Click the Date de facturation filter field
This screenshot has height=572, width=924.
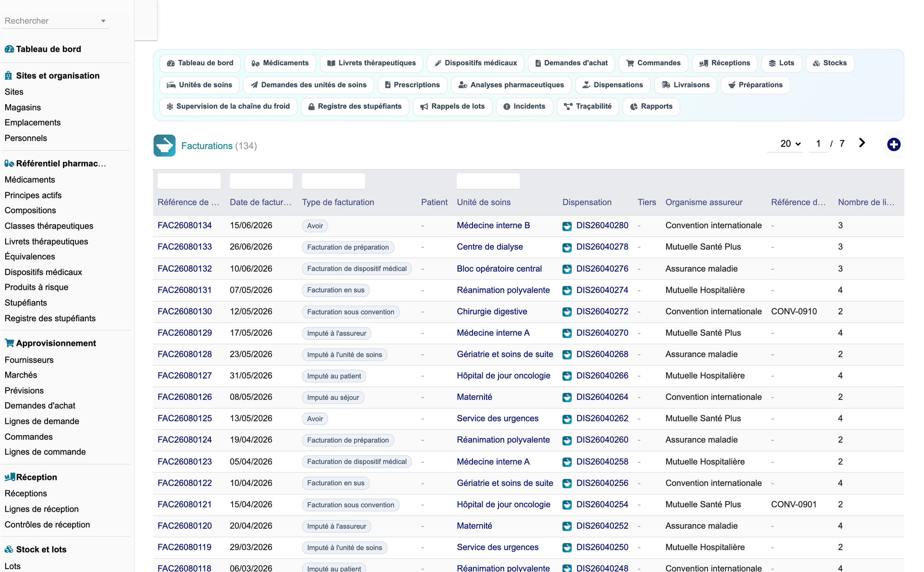pos(261,181)
